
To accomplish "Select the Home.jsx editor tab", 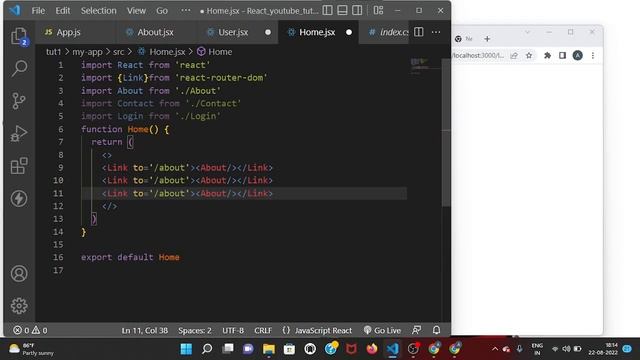I will (318, 32).
